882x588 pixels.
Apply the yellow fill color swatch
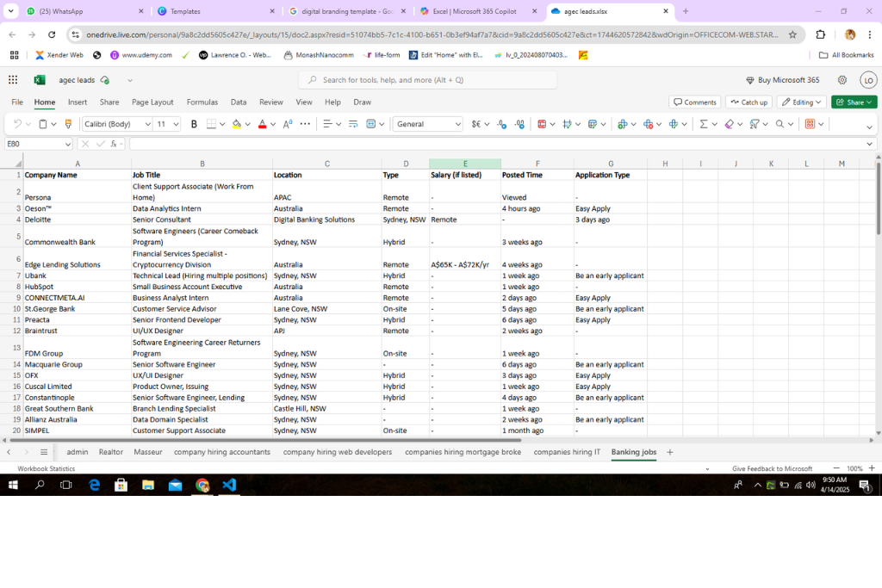[236, 124]
